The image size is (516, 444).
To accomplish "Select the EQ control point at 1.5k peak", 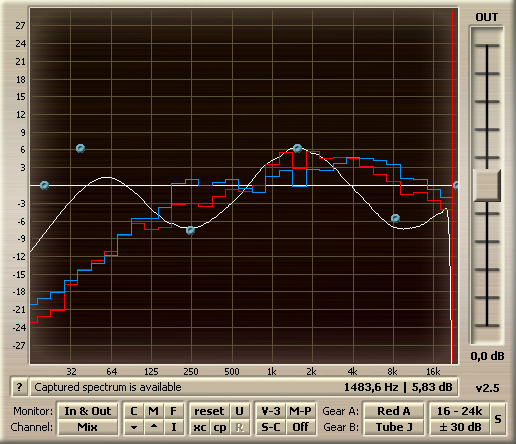I will click(x=297, y=148).
